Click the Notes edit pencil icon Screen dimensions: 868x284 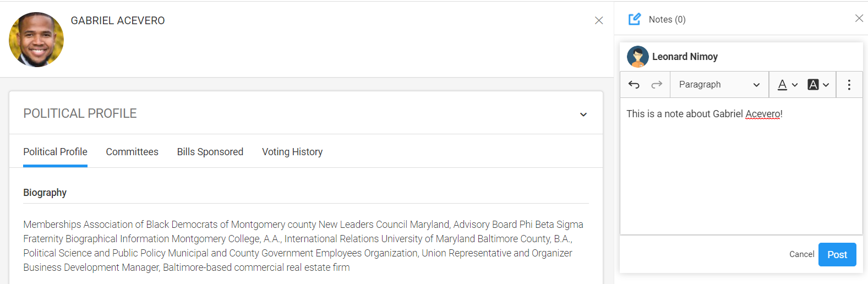coord(635,19)
